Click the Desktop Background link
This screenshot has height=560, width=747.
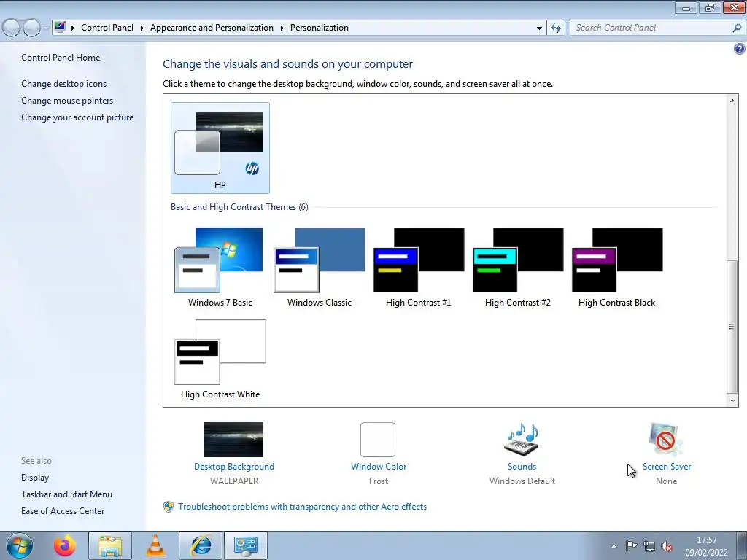click(234, 467)
